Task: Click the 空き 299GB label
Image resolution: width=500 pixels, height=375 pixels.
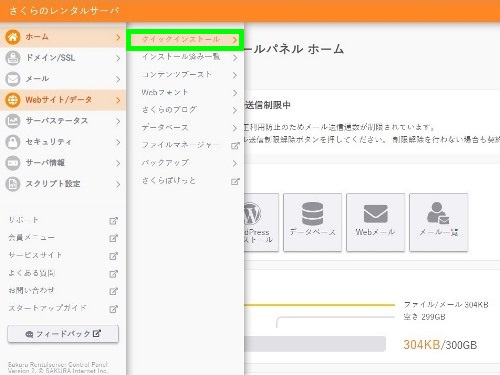Action: click(424, 317)
